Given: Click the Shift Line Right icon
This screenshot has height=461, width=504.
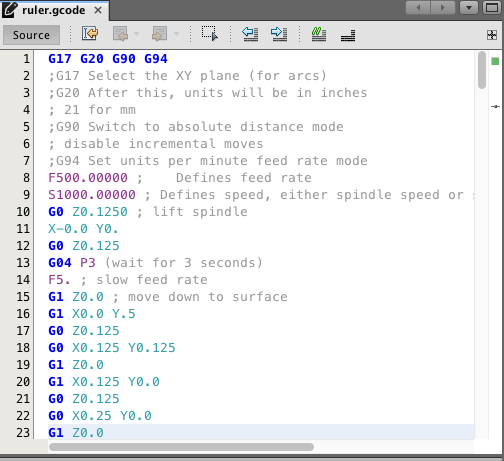Looking at the screenshot, I should [279, 34].
